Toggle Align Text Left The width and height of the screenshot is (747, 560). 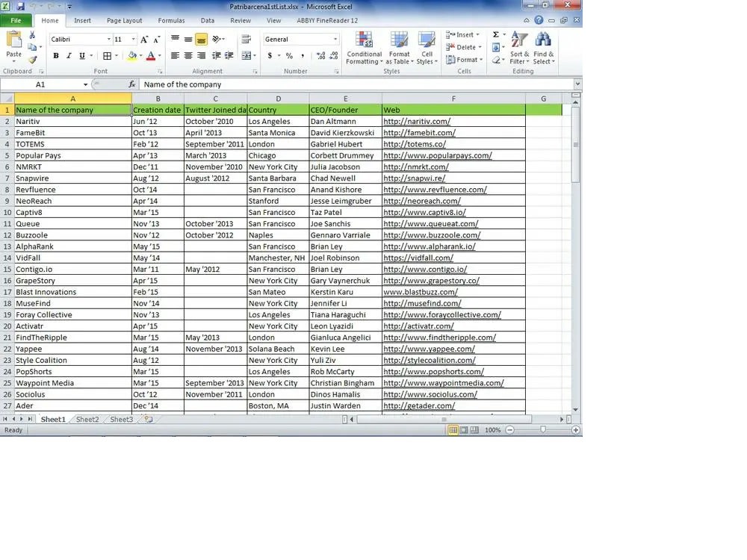click(x=176, y=56)
